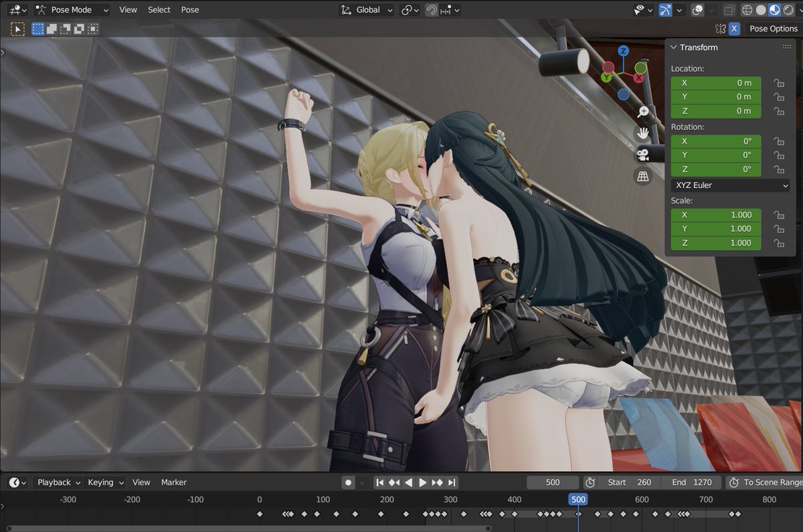Collapse the Transform panel

(673, 48)
